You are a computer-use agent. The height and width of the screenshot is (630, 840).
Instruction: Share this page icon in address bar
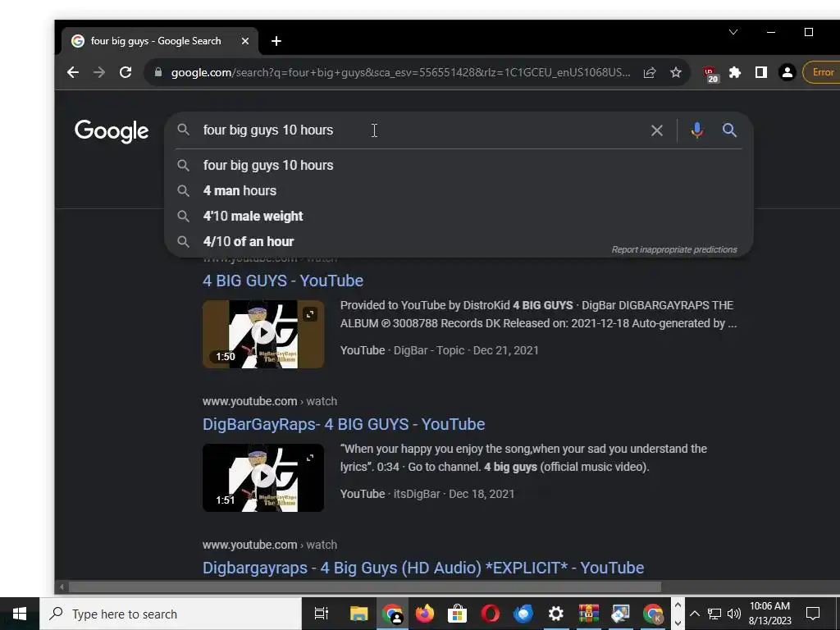(x=650, y=72)
